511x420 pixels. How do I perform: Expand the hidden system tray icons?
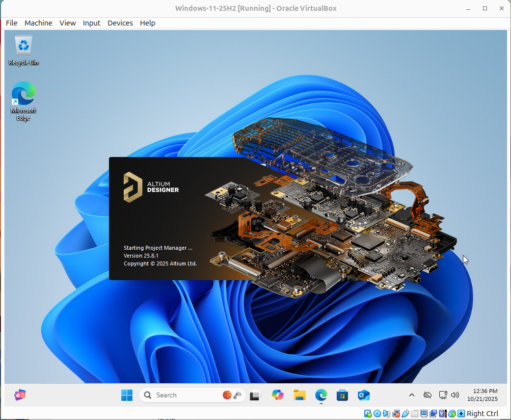[x=412, y=395]
